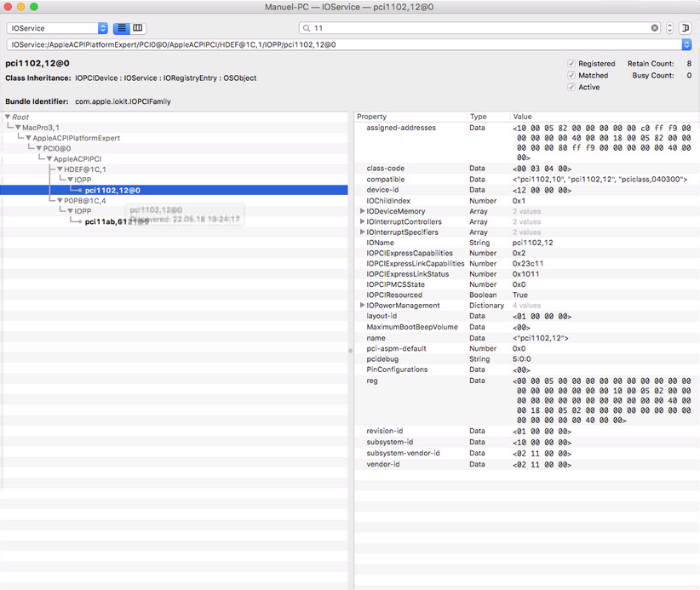Toggle the Matched checkbox
This screenshot has height=590, width=700.
(x=571, y=76)
